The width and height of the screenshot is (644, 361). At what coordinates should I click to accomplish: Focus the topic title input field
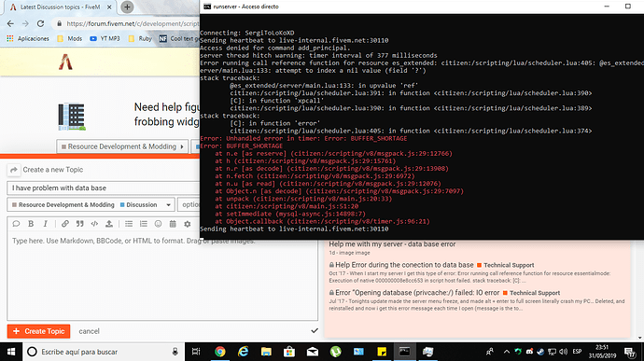[103, 187]
